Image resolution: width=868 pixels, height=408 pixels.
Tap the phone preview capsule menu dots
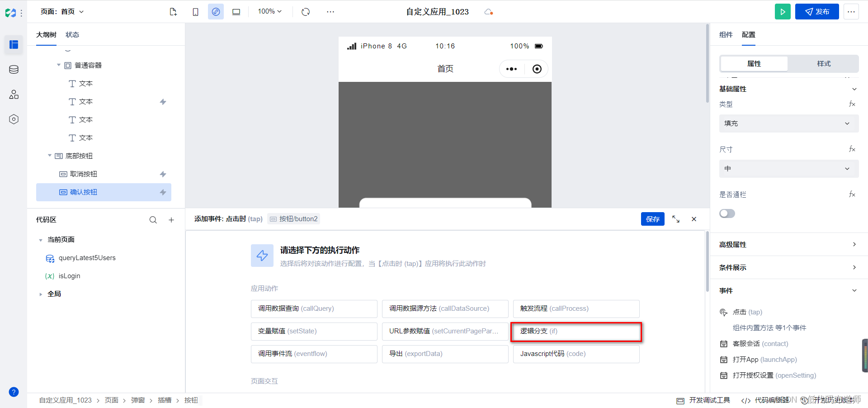click(511, 69)
